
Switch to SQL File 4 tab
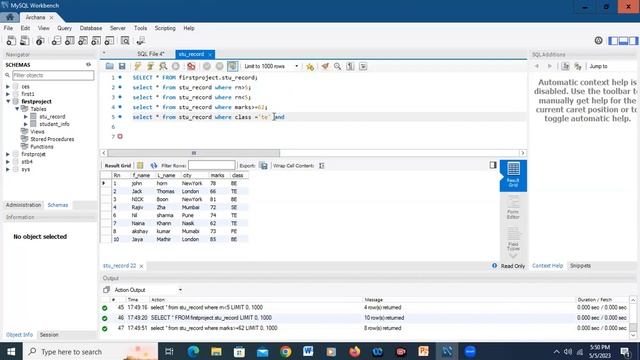[x=151, y=54]
